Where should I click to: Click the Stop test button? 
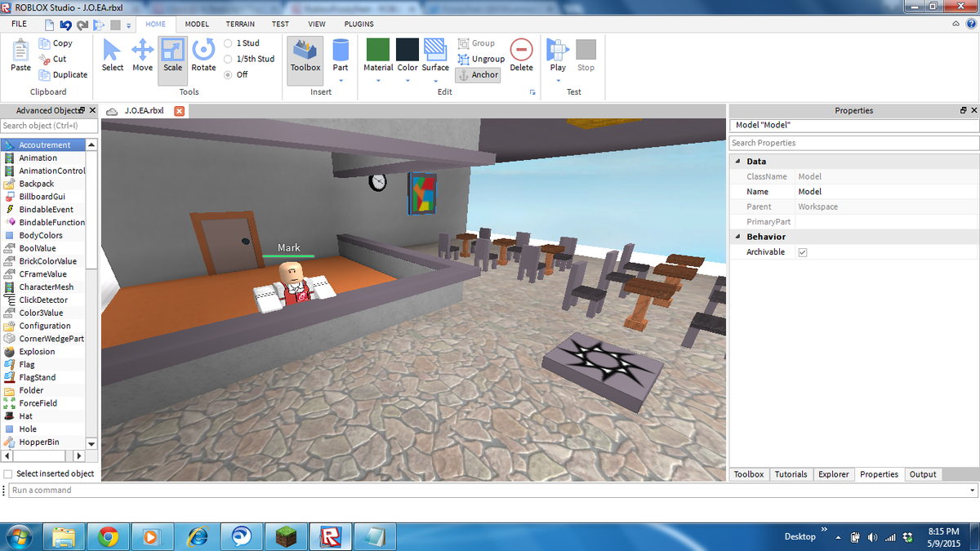[x=586, y=56]
